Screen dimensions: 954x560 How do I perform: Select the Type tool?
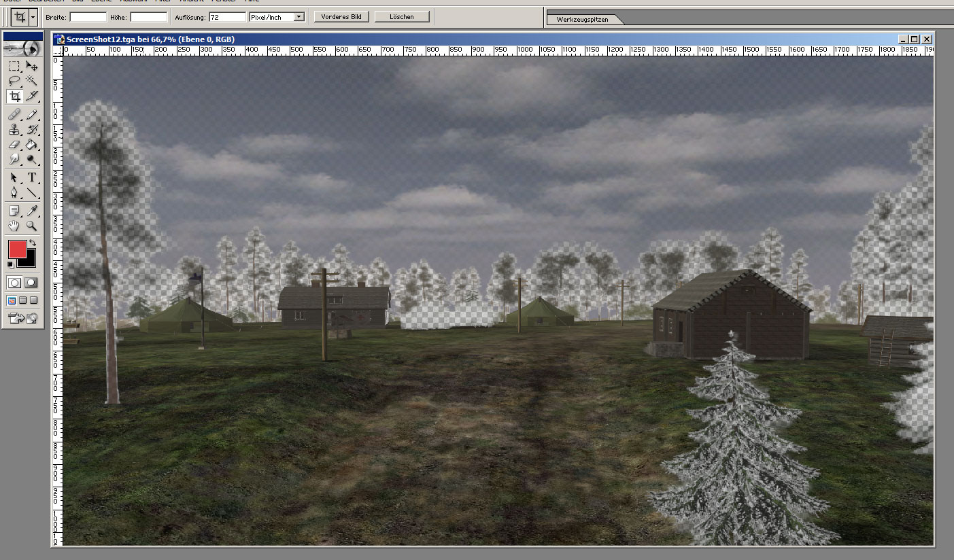31,177
